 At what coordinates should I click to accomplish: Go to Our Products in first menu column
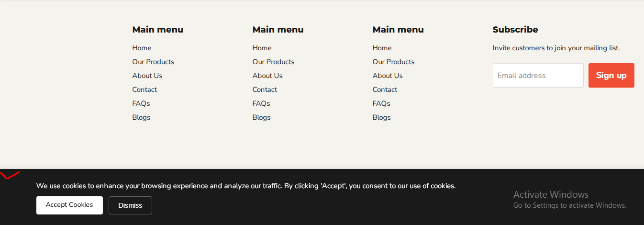pyautogui.click(x=153, y=62)
